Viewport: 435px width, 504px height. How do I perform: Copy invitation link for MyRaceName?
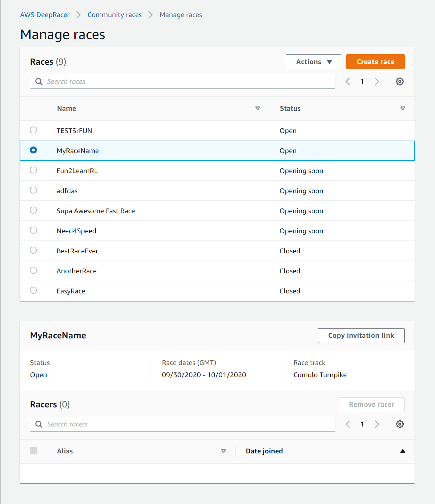tap(361, 335)
